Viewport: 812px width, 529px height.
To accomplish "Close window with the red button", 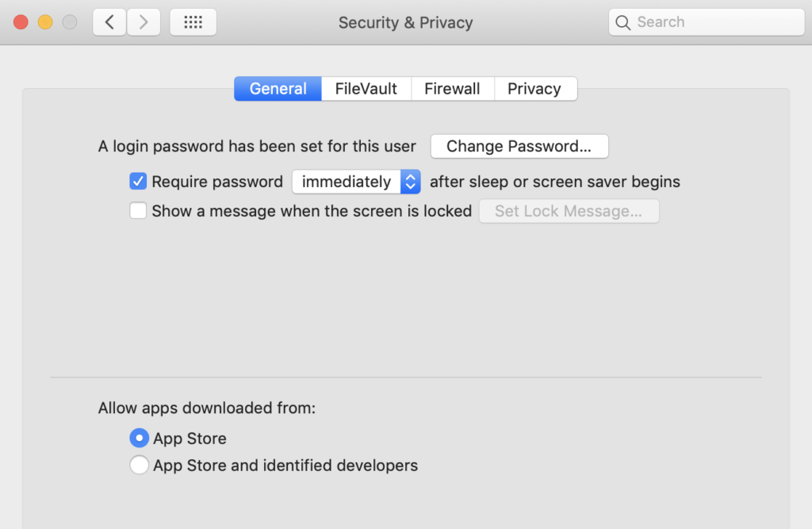I will 21,22.
